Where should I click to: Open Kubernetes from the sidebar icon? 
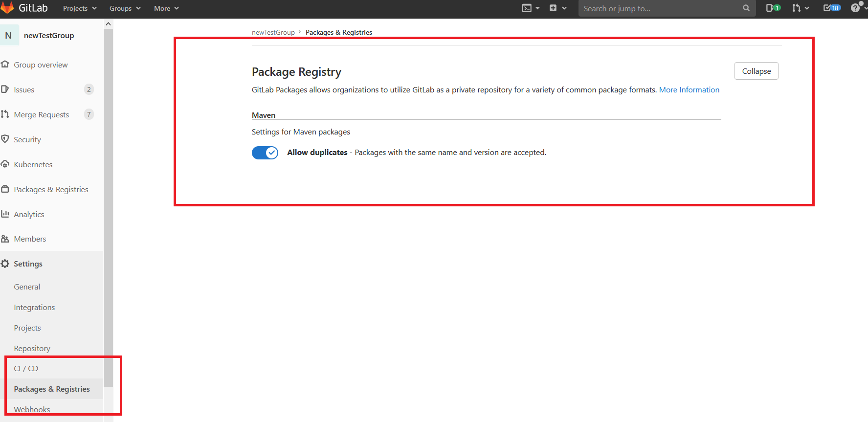(x=5, y=164)
